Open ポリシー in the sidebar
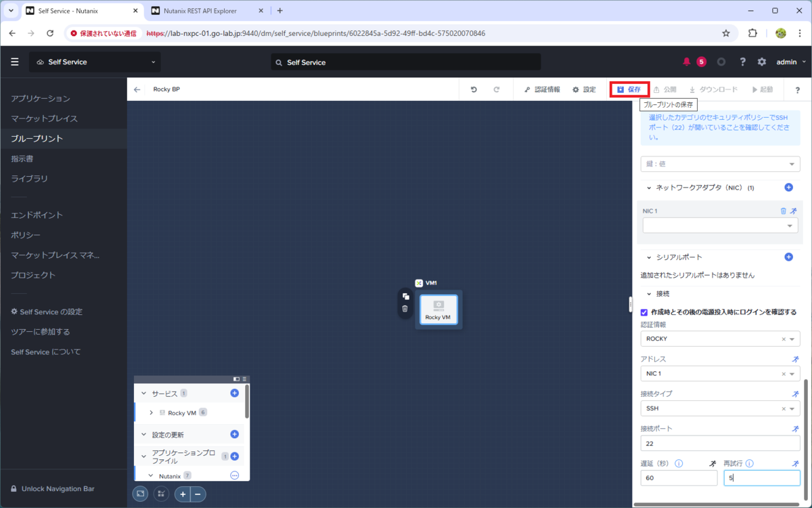Screen dimensions: 812x508 26,235
